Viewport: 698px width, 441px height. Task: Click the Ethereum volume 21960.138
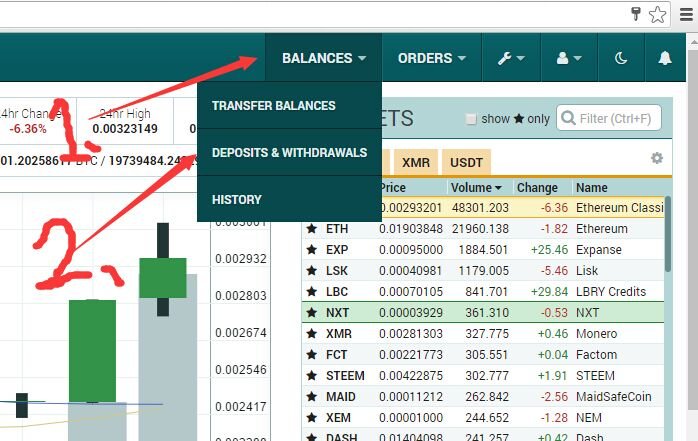(x=480, y=229)
